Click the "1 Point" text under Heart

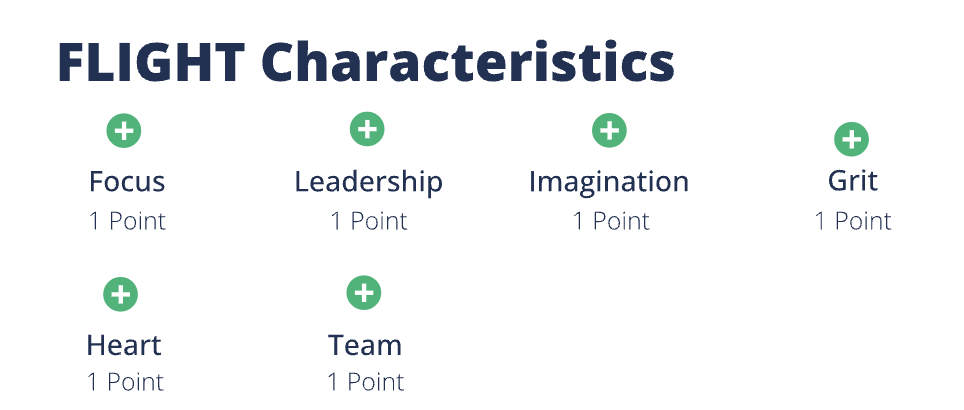click(124, 382)
